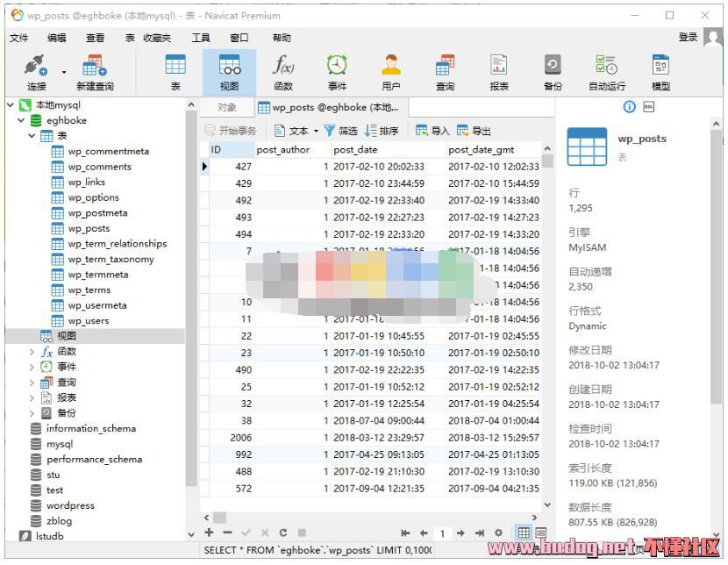Open the 文本 dropdown arrow

316,131
